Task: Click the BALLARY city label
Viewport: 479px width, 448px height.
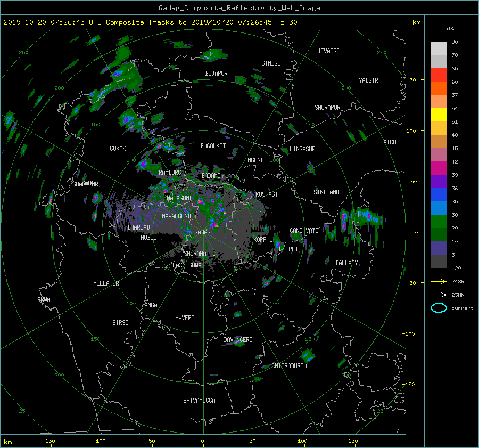Action: pyautogui.click(x=346, y=263)
